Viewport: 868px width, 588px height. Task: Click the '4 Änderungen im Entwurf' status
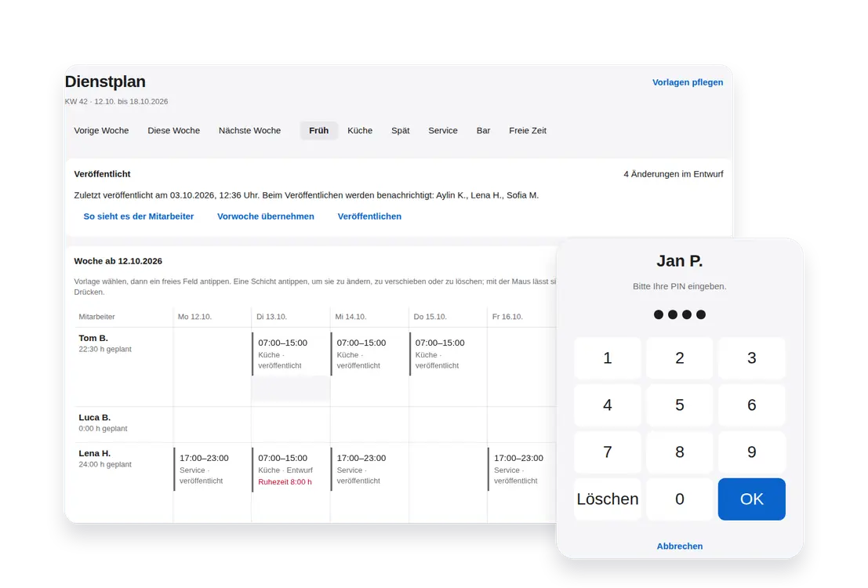coord(673,174)
